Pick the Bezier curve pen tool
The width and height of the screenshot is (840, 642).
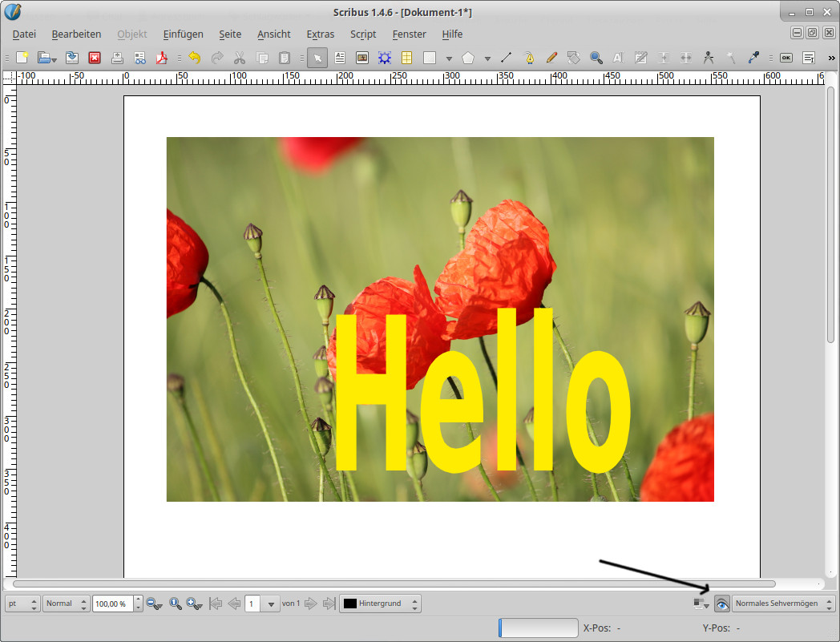click(x=529, y=58)
